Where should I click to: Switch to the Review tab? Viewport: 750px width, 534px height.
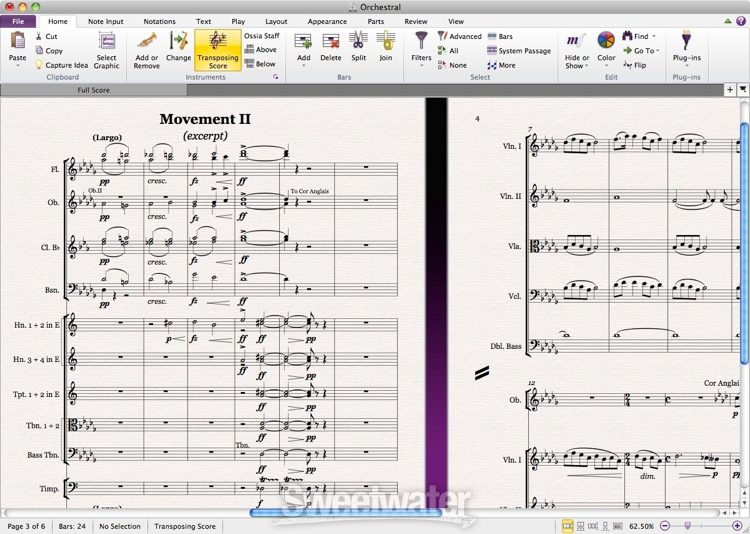click(416, 22)
